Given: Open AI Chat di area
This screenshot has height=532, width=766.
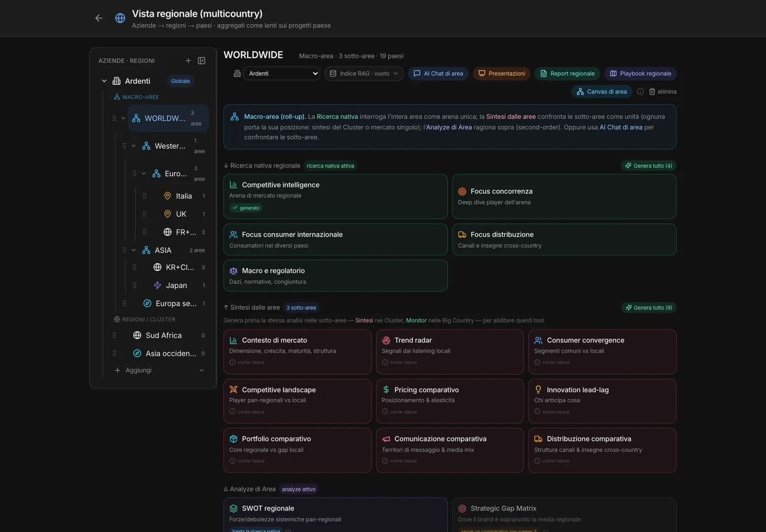Looking at the screenshot, I should 438,73.
